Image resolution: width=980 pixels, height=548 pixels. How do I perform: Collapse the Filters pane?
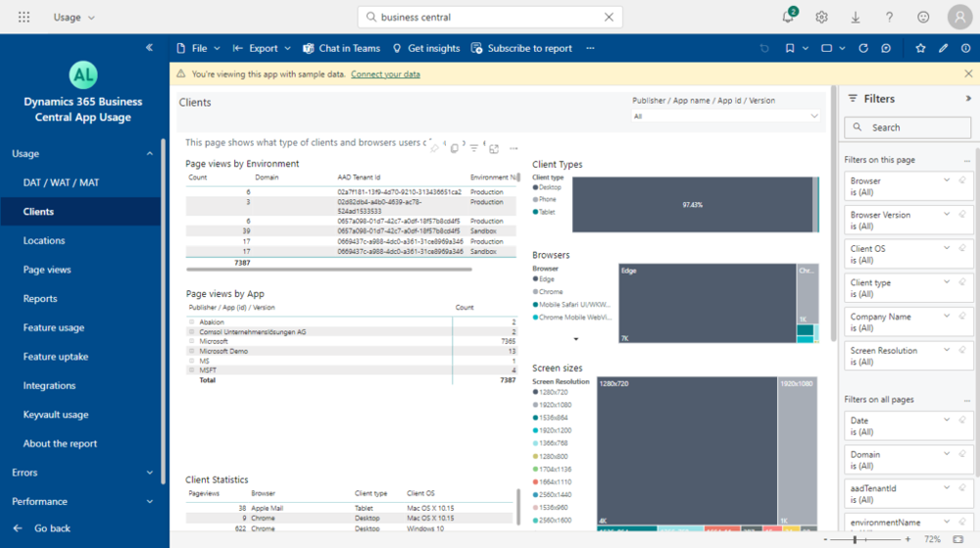[968, 98]
